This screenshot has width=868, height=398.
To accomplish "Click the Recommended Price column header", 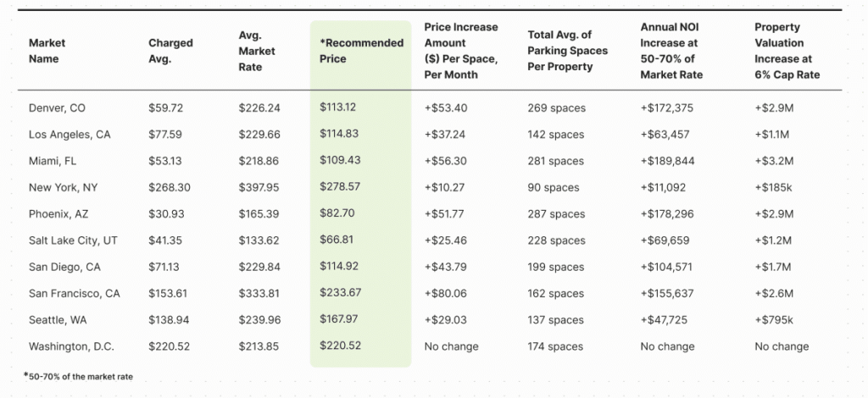I will tap(361, 51).
